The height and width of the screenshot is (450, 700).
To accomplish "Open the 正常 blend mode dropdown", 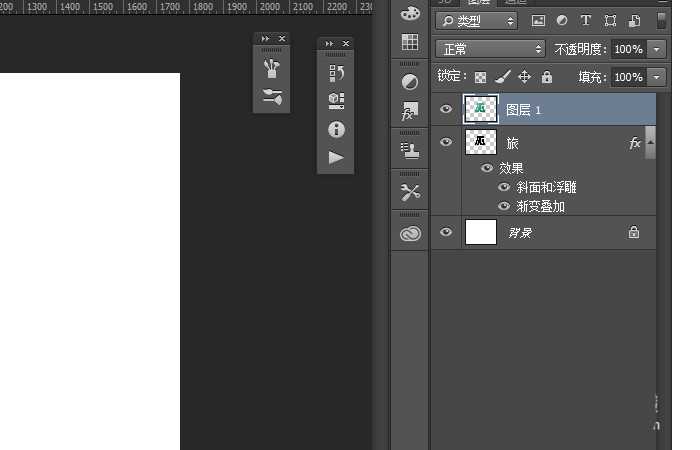I will [491, 49].
